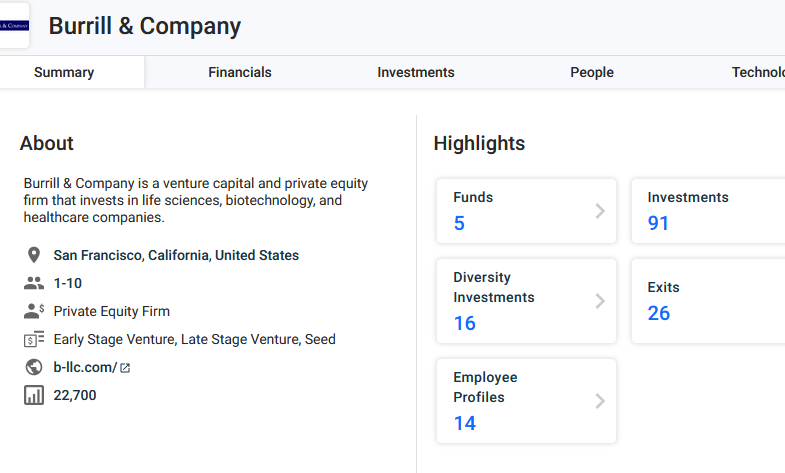The height and width of the screenshot is (473, 785).
Task: Click the Early Stage Venture link
Action: (x=115, y=339)
